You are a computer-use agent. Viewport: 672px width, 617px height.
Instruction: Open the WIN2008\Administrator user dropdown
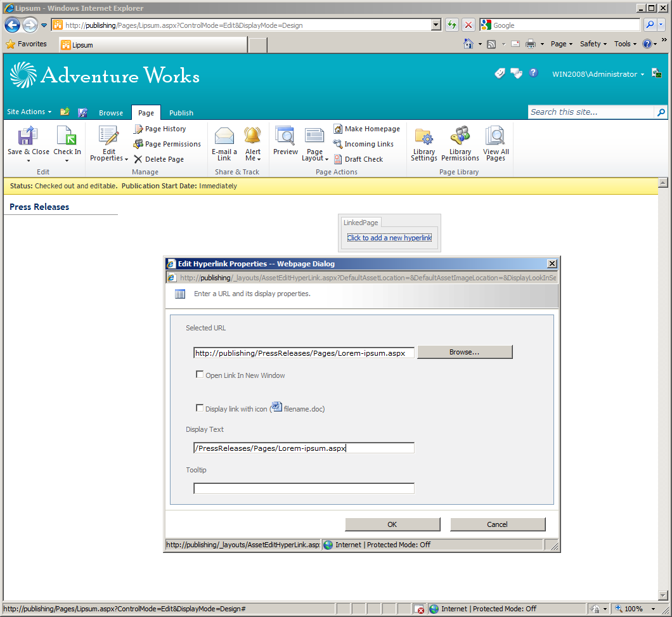pos(598,74)
